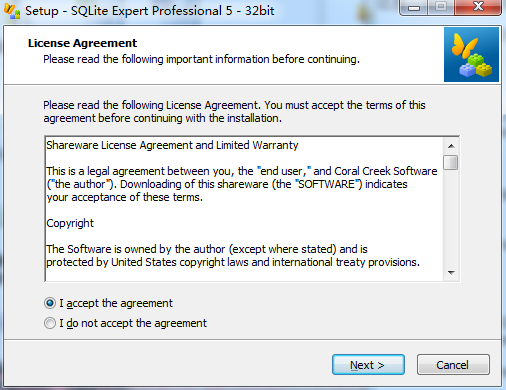Screen dimensions: 506x390
Task: Click the Copyright line in license text
Action: click(70, 223)
